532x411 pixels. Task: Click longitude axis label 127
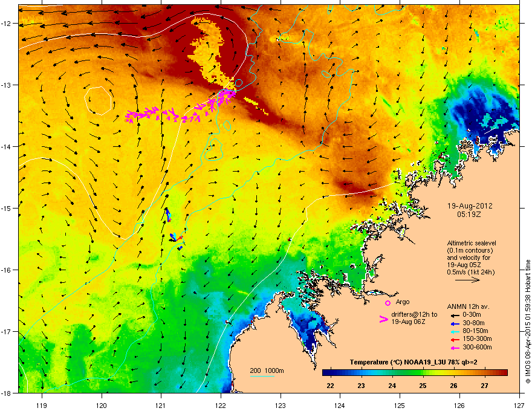point(519,405)
